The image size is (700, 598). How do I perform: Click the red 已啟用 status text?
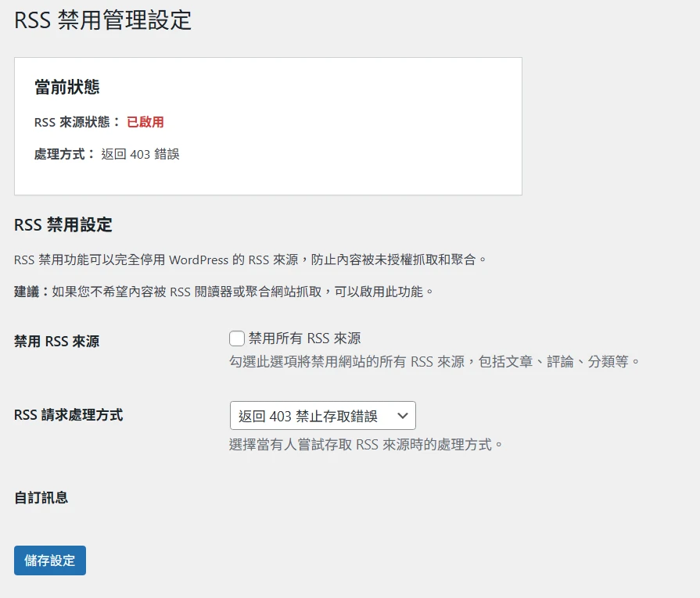click(x=145, y=122)
